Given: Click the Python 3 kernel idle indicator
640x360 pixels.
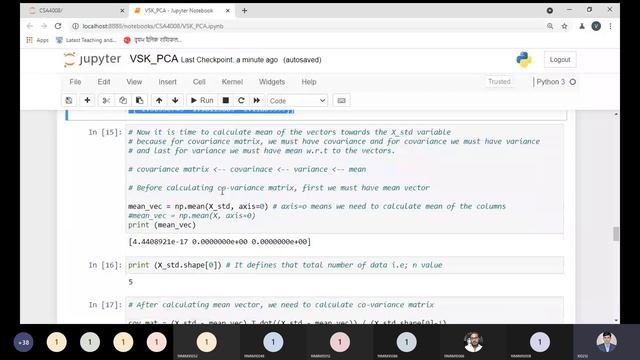Looking at the screenshot, I should (573, 82).
